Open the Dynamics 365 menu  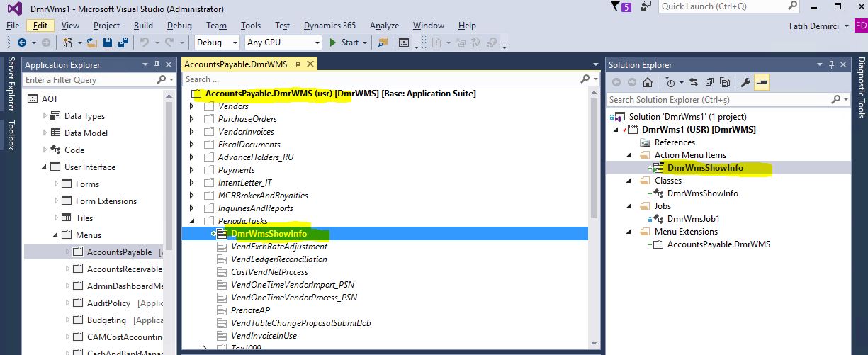(x=329, y=26)
